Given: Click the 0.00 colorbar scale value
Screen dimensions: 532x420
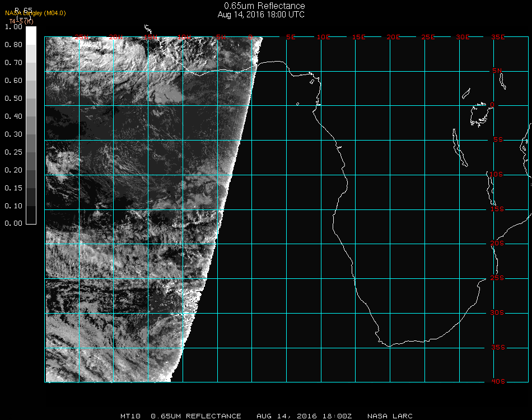Looking at the screenshot, I should pyautogui.click(x=13, y=223).
